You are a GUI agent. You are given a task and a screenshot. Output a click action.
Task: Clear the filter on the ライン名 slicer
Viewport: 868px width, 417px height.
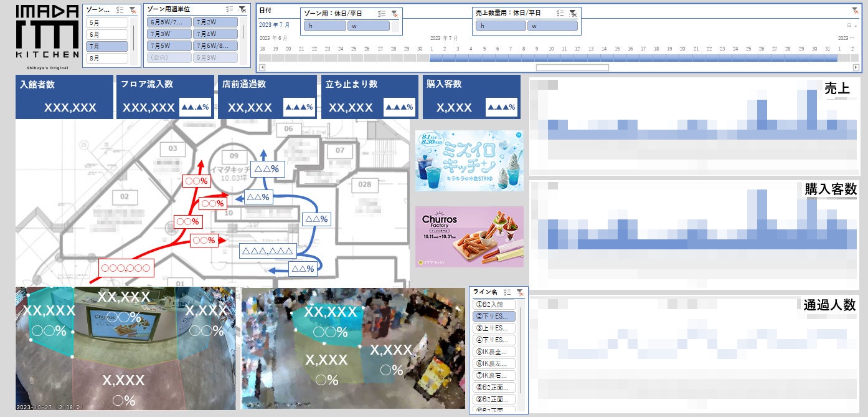click(520, 292)
